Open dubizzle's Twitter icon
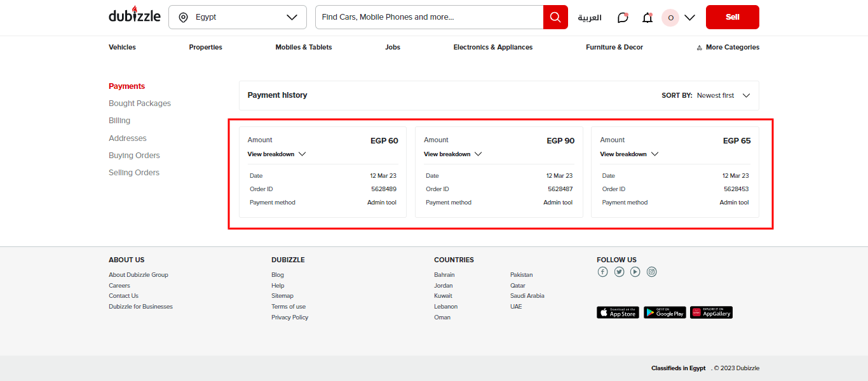 coord(619,271)
